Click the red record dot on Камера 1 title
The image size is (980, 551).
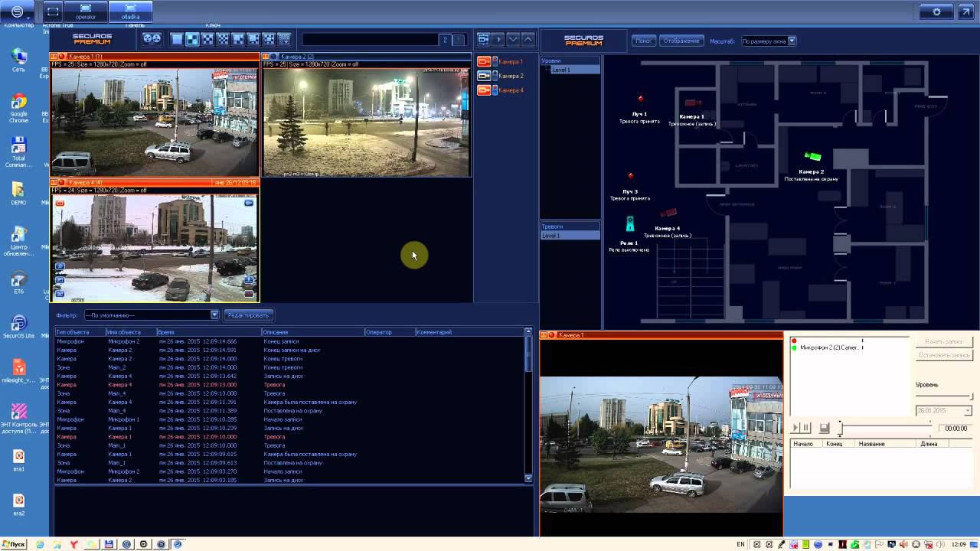coord(62,57)
